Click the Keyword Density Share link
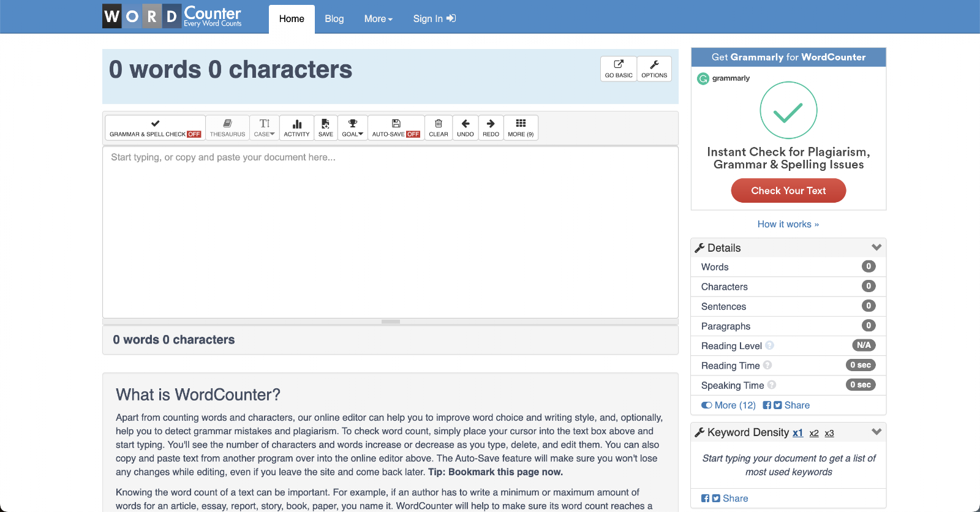Image resolution: width=980 pixels, height=512 pixels. [x=736, y=499]
